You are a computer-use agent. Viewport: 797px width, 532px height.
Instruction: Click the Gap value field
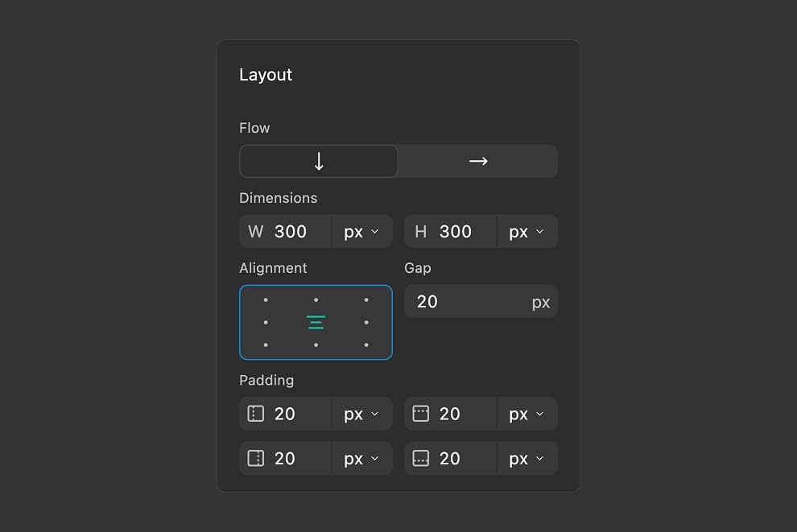click(451, 301)
